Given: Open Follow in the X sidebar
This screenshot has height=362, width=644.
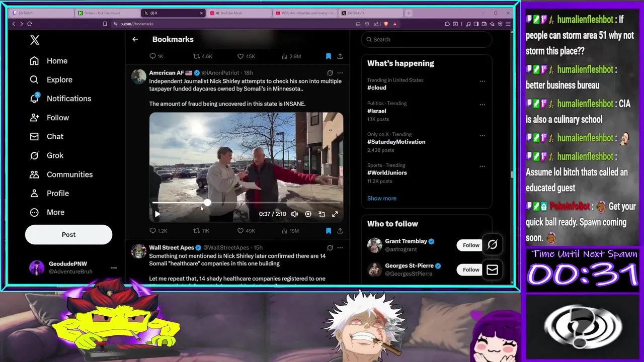Looking at the screenshot, I should click(x=49, y=118).
